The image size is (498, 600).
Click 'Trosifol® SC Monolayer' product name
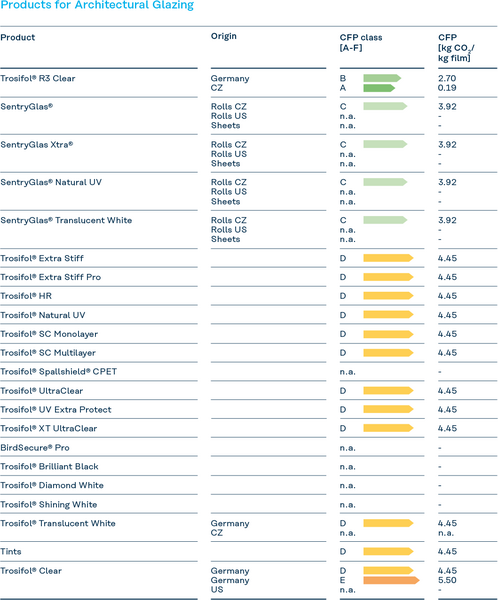tap(49, 334)
